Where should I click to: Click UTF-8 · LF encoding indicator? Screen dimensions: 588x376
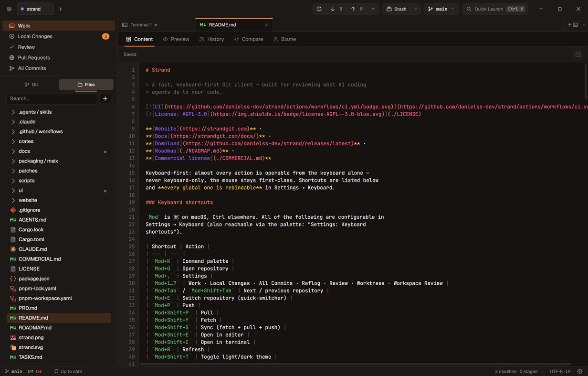(560, 371)
